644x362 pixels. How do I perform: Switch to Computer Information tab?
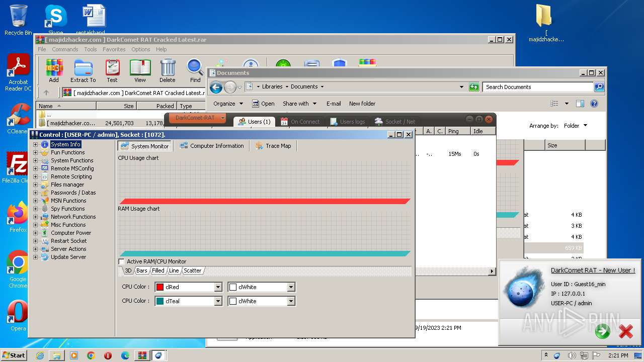point(212,146)
